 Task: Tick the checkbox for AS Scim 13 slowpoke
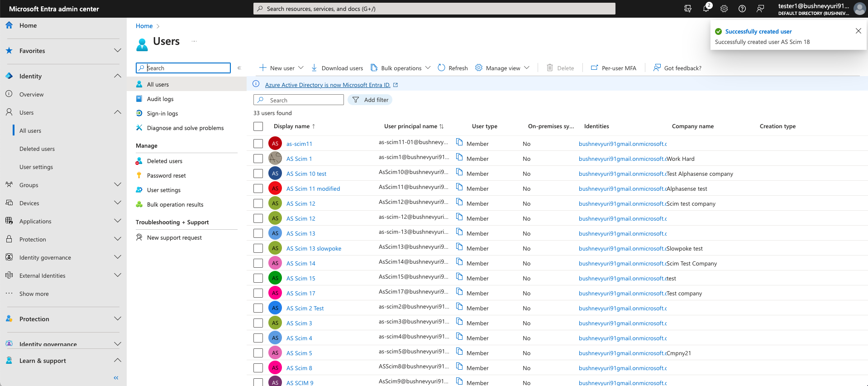(x=258, y=248)
